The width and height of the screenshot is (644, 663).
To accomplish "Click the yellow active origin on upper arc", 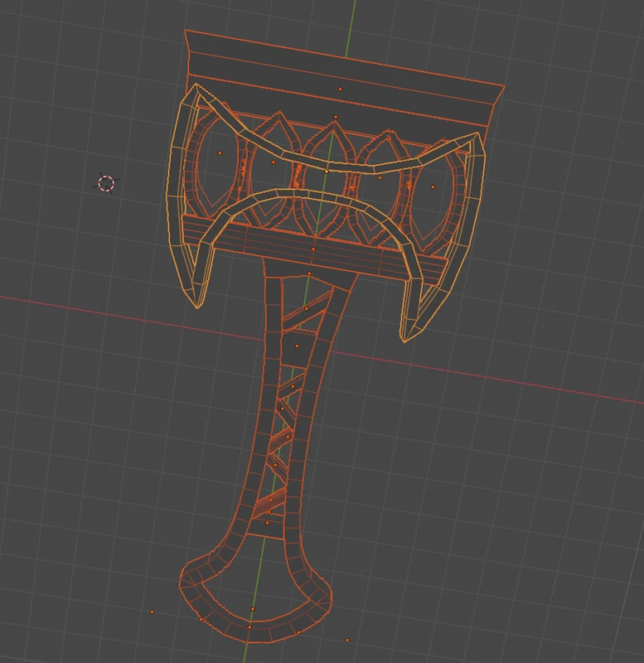I will point(326,172).
